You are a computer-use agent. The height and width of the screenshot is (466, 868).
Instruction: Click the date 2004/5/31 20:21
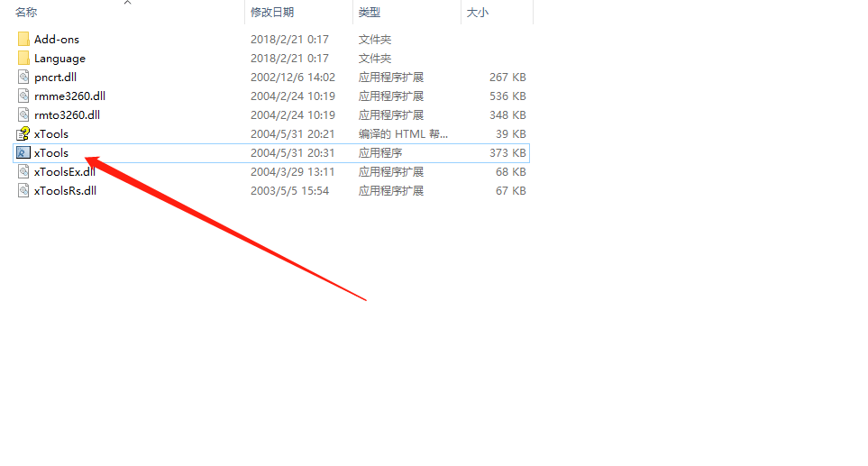click(293, 134)
